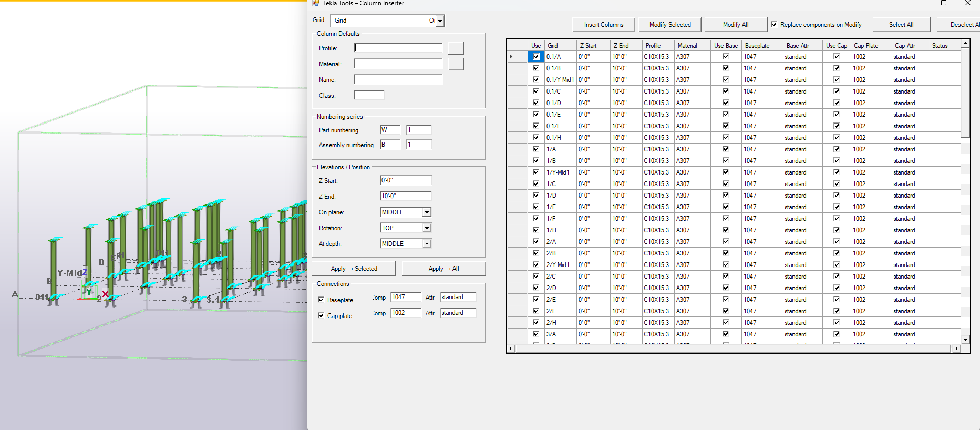The image size is (980, 430).
Task: Toggle Use Cap checkbox for row 0.1/D
Action: pos(837,103)
